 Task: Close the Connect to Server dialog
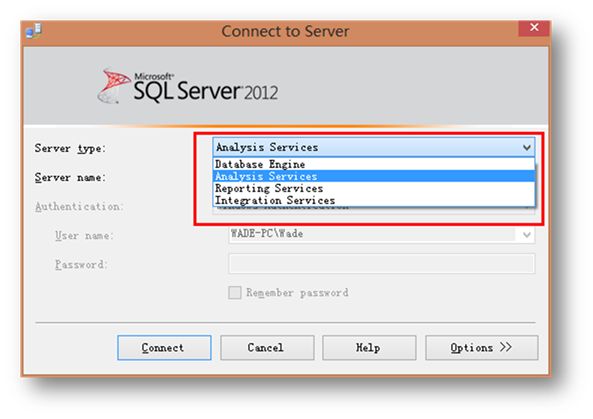pos(534,27)
